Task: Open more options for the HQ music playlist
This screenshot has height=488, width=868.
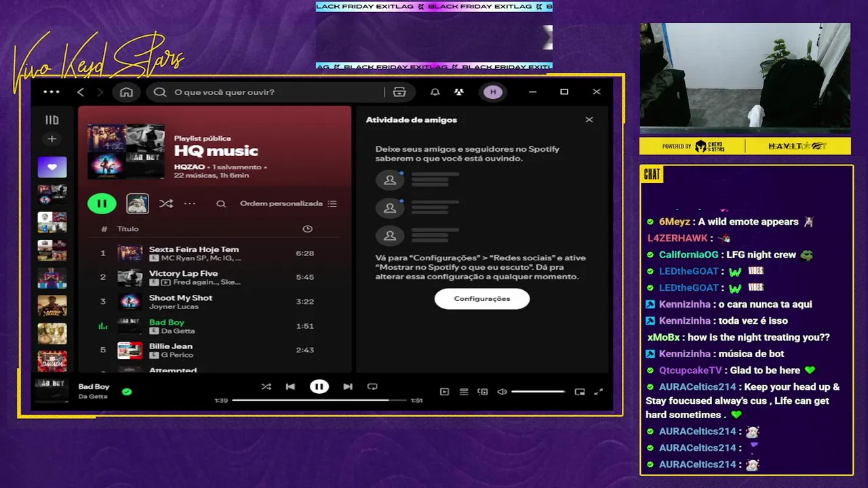Action: (x=190, y=203)
